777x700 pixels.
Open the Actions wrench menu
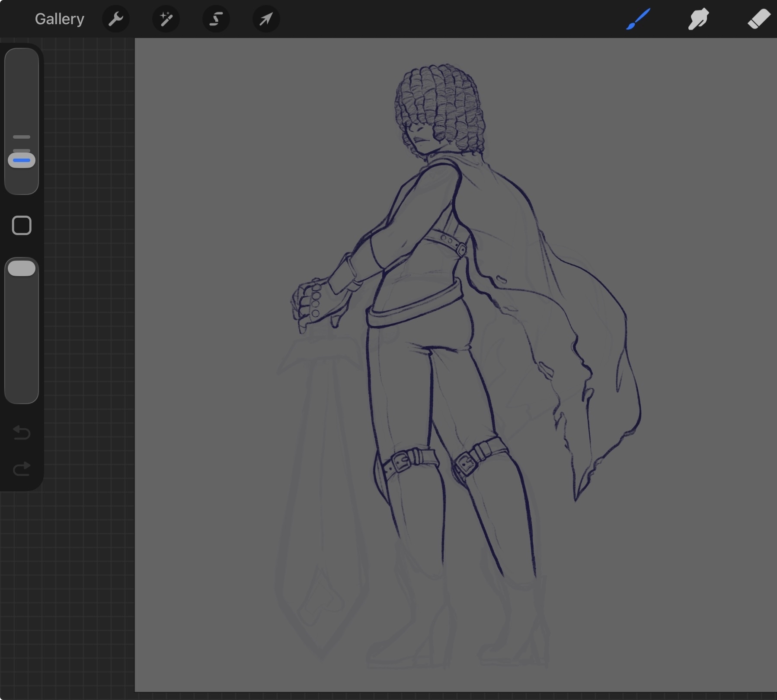pos(115,19)
